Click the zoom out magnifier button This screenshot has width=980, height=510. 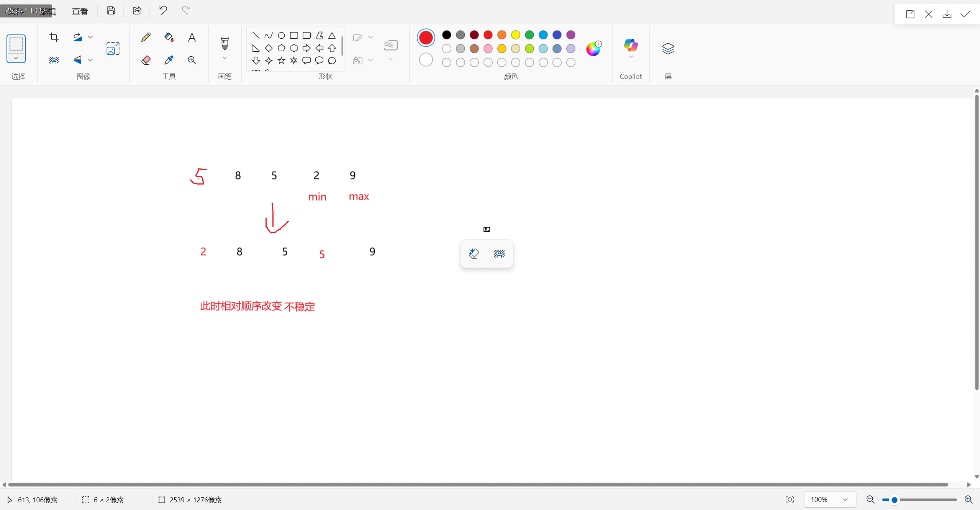[870, 499]
